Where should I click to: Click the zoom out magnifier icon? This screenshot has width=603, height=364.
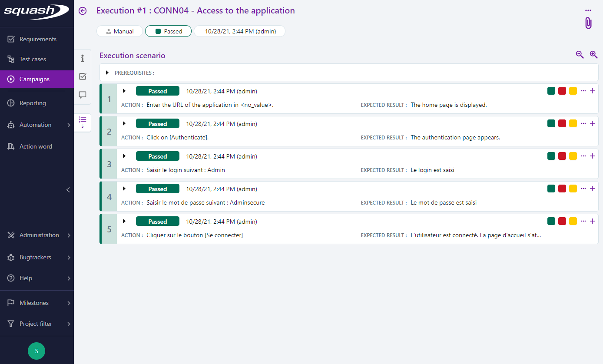click(580, 55)
